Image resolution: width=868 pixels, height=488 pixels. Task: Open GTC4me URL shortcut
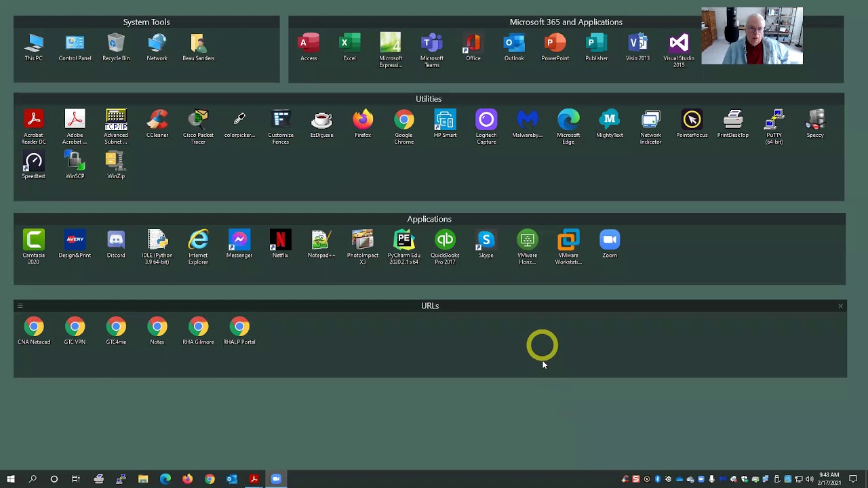click(x=116, y=331)
